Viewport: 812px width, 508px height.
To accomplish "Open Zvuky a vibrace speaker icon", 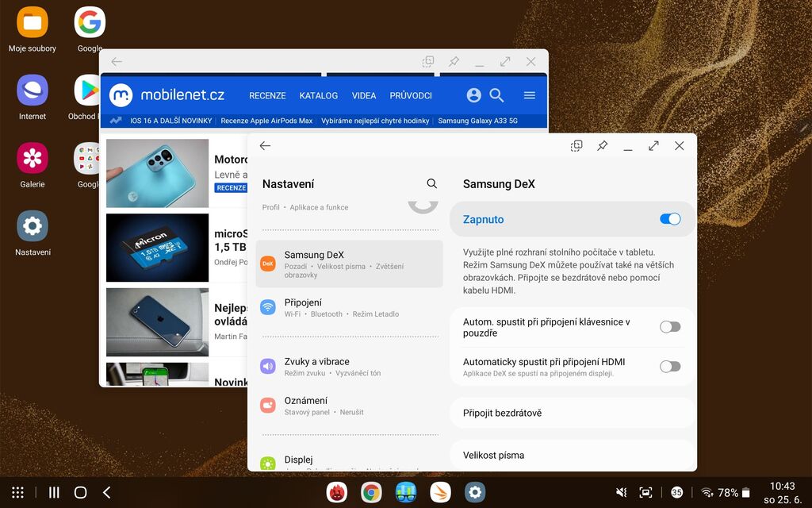I will [267, 365].
